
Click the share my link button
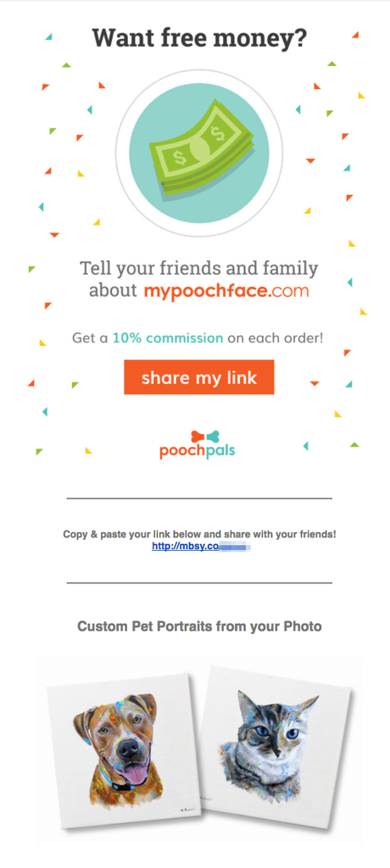click(199, 377)
